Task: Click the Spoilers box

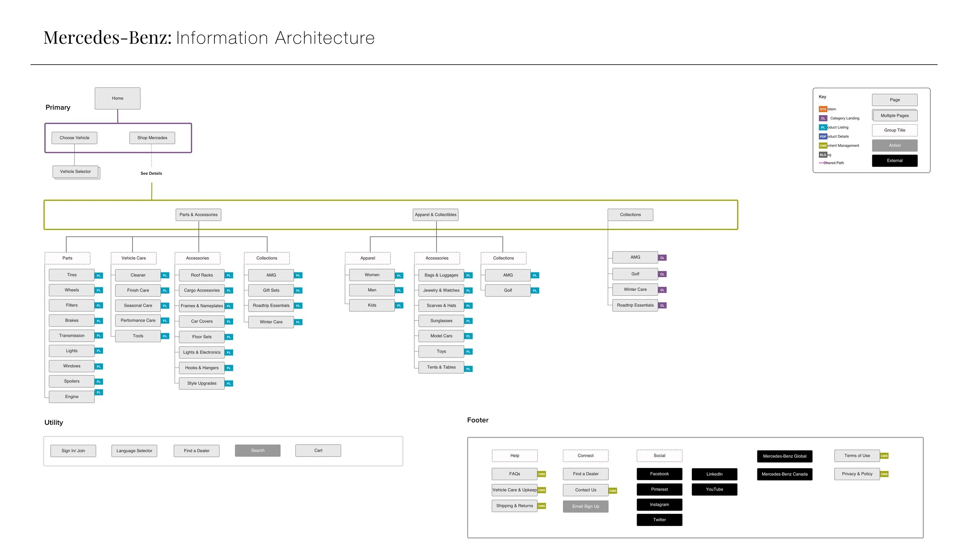Action: (72, 381)
